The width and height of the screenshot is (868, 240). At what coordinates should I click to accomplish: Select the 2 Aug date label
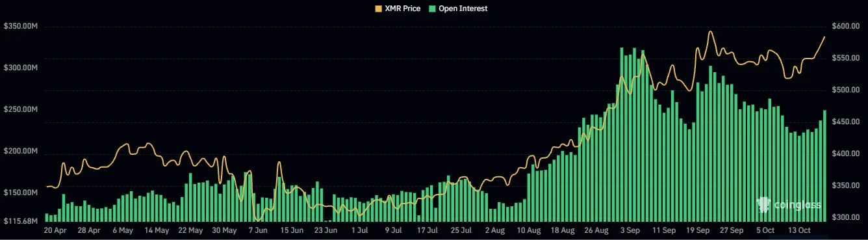click(x=495, y=230)
